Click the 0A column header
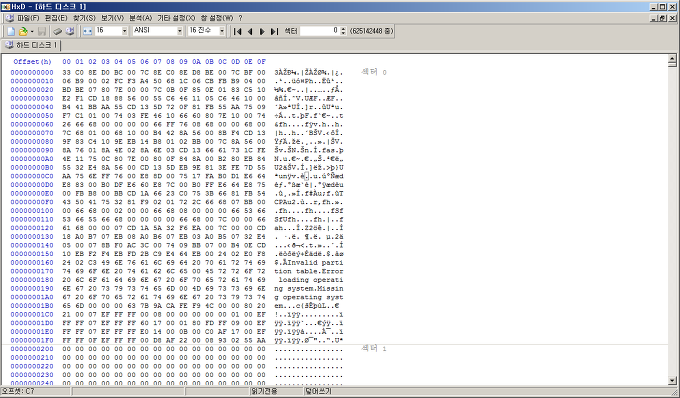Screen dimensions: 680x398 pyautogui.click(x=196, y=62)
